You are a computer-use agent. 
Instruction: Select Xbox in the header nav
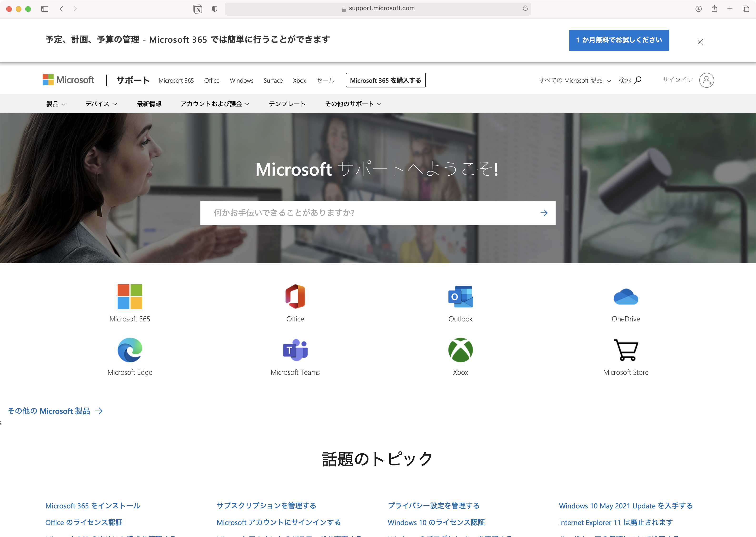[299, 80]
